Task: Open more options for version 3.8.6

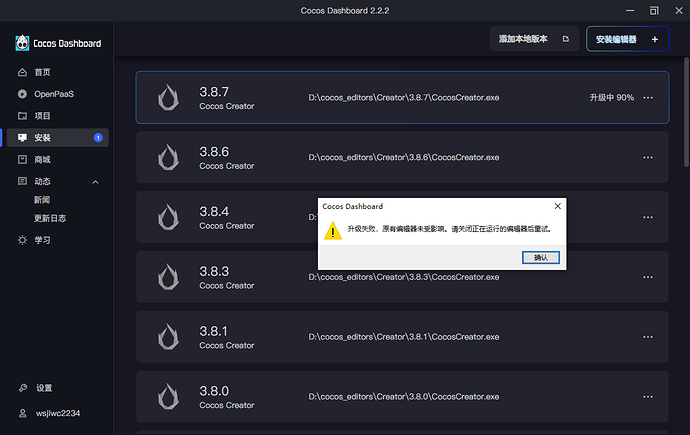Action: (x=648, y=157)
